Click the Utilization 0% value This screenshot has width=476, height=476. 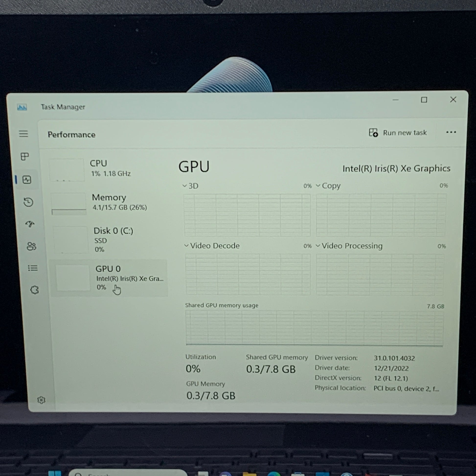tap(193, 369)
